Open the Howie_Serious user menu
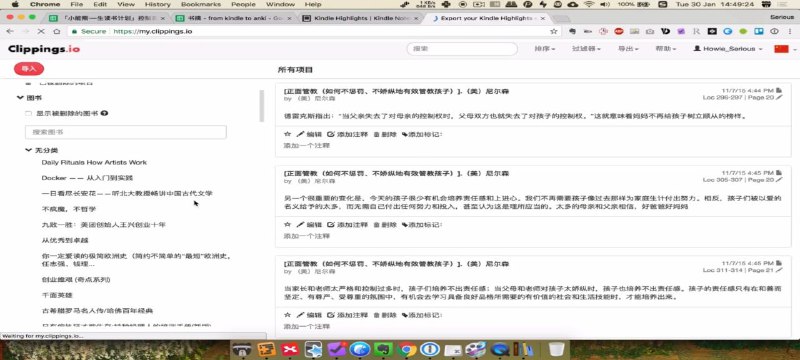This screenshot has width=800, height=360. click(728, 49)
